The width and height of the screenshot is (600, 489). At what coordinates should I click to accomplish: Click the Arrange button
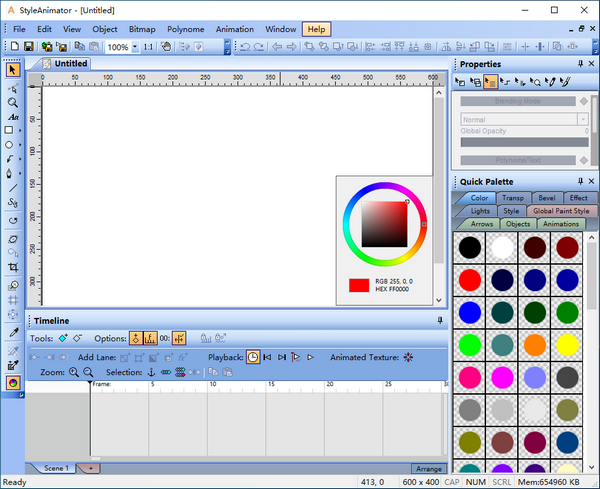[x=427, y=468]
